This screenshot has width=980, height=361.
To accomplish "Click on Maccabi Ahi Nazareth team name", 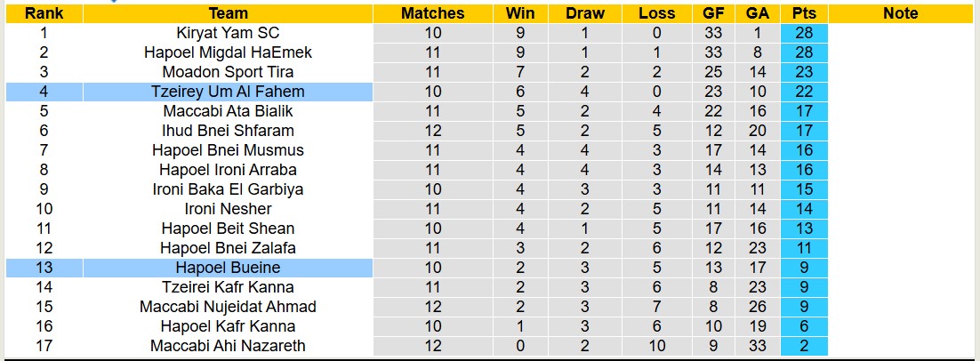I will click(x=228, y=346).
